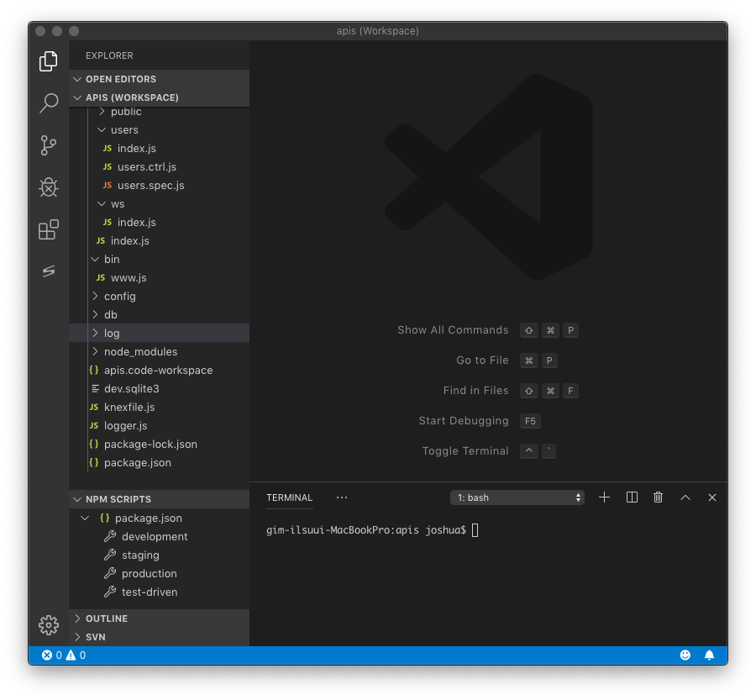Open apis.code-workspace file
Viewport: 756px width, 700px height.
coord(158,370)
